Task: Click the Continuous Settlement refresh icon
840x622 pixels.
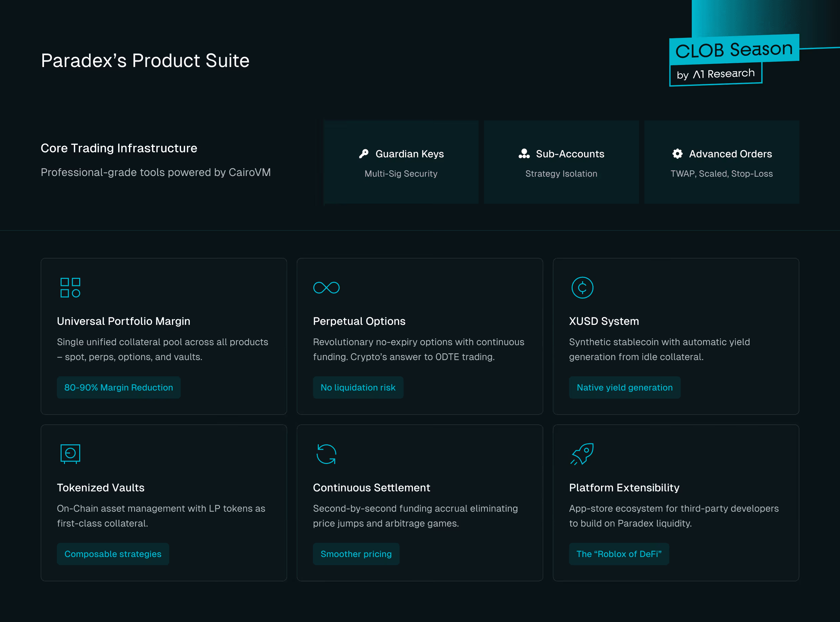Action: 327,454
